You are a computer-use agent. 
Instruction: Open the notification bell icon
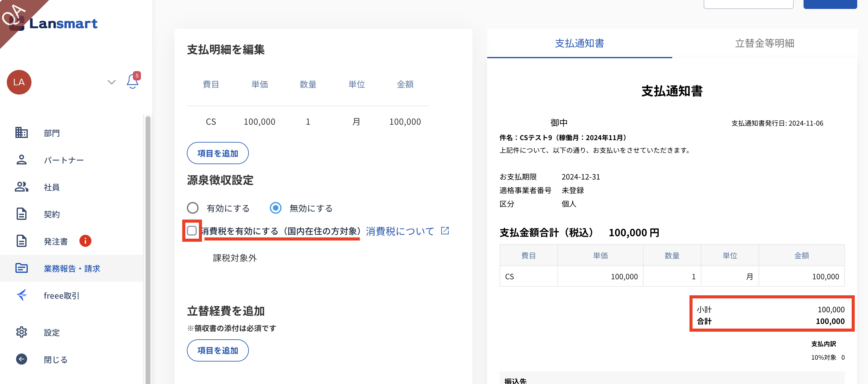pyautogui.click(x=132, y=82)
